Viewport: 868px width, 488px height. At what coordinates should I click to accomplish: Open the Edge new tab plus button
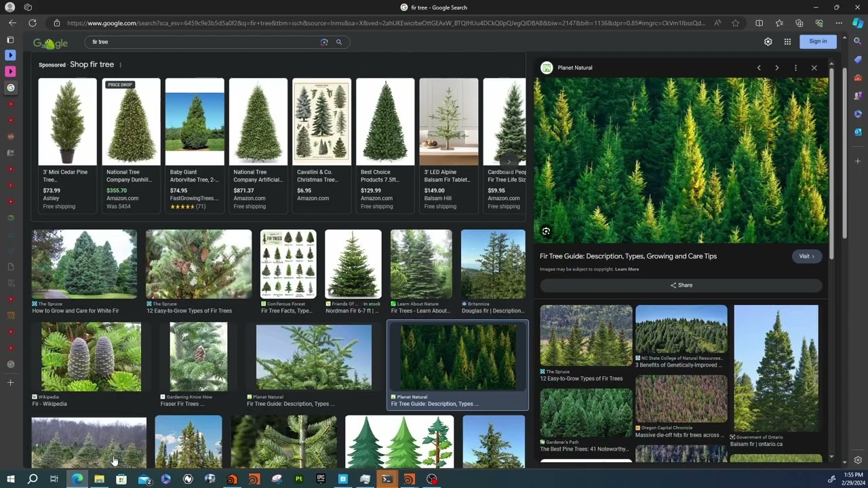click(x=10, y=383)
